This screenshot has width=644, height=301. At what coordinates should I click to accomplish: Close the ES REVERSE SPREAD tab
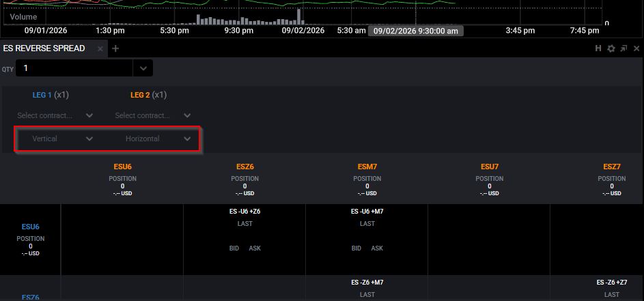100,49
